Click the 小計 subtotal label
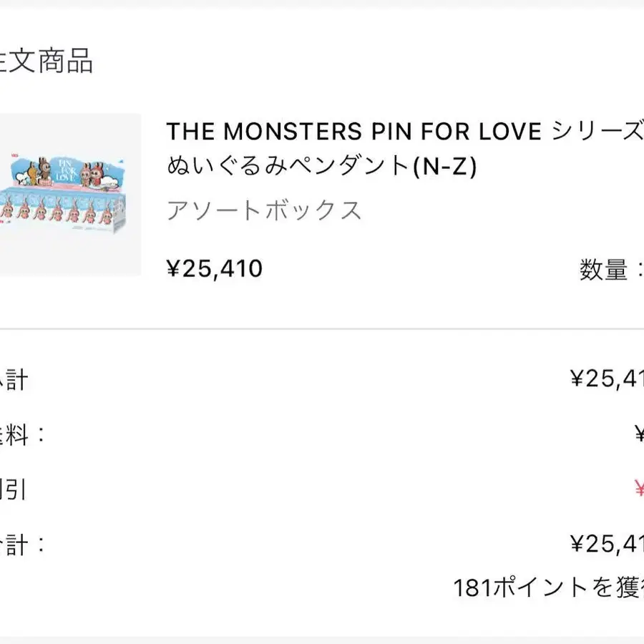The image size is (644, 644). [13, 379]
